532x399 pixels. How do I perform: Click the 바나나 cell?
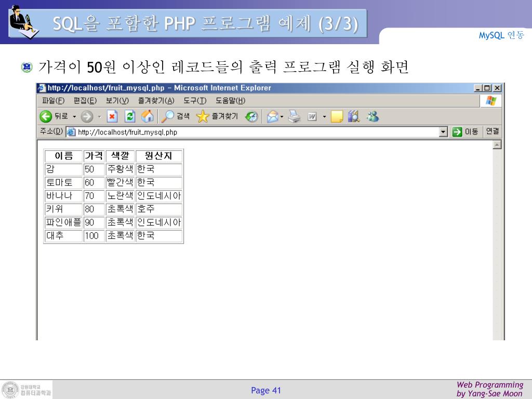64,196
